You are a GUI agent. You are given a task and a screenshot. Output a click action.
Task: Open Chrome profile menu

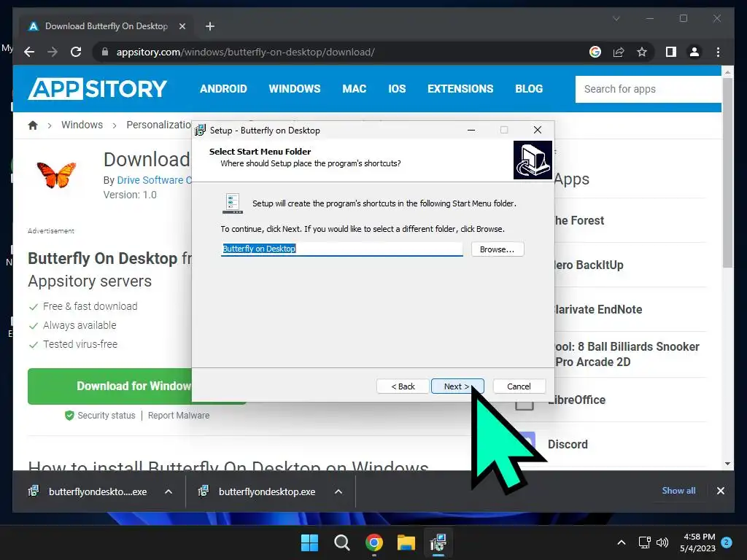pos(694,52)
